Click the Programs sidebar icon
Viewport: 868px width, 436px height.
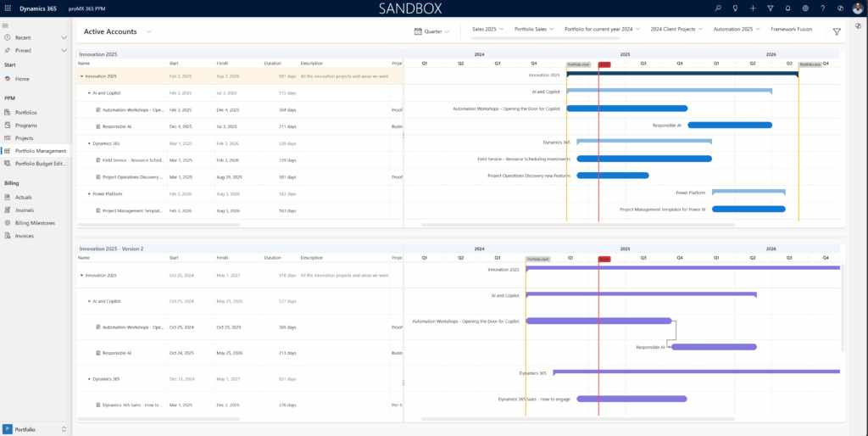[7, 126]
